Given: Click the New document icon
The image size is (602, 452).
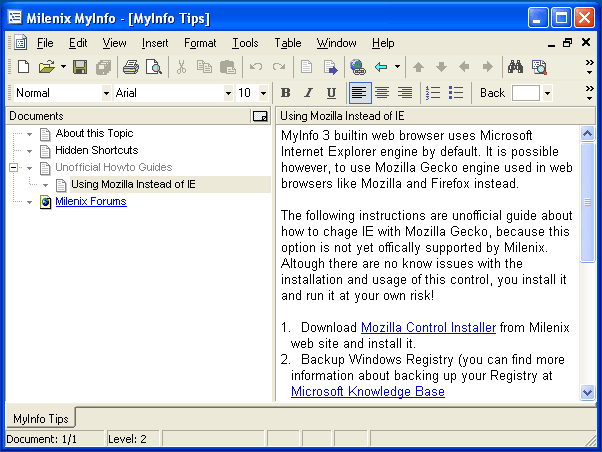Looking at the screenshot, I should (24, 67).
